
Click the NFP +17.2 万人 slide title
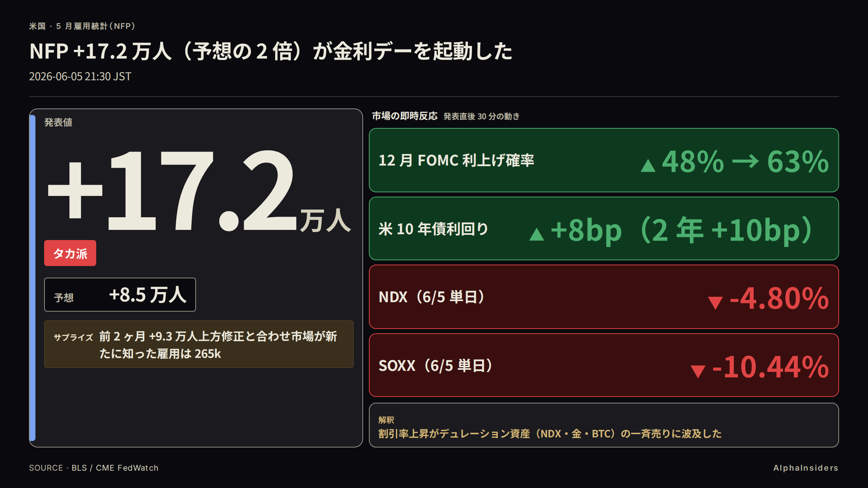(271, 51)
